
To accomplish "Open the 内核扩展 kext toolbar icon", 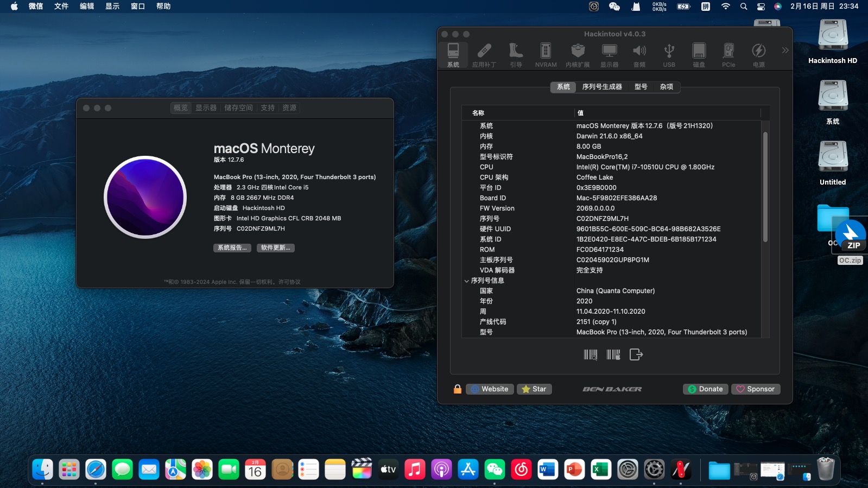I will tap(578, 55).
